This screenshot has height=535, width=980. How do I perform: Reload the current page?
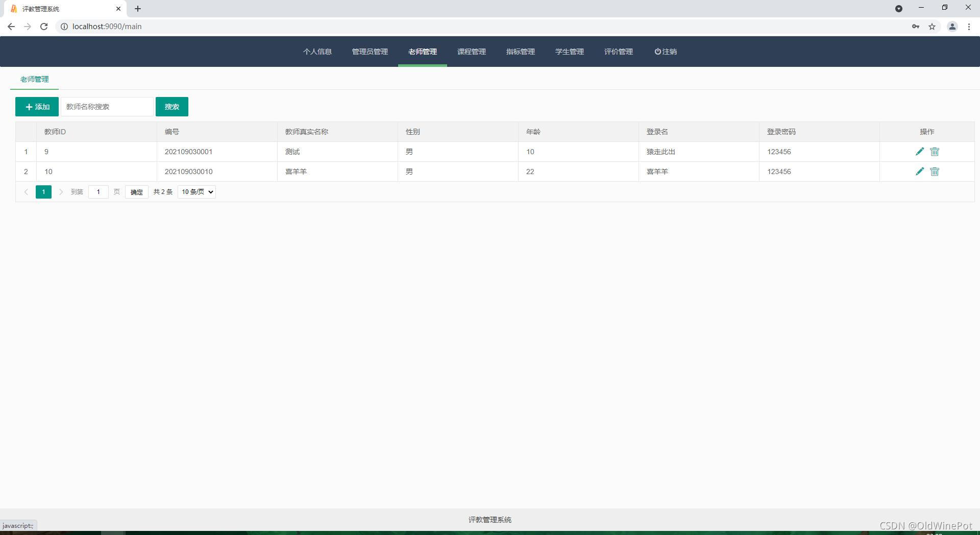tap(44, 27)
